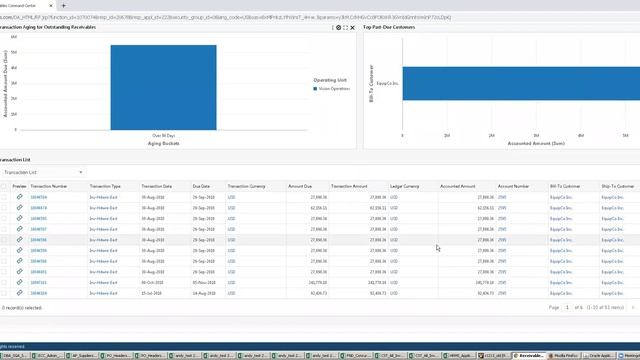Tick checkbox for third transaction row
The width and height of the screenshot is (640, 360).
(4, 218)
